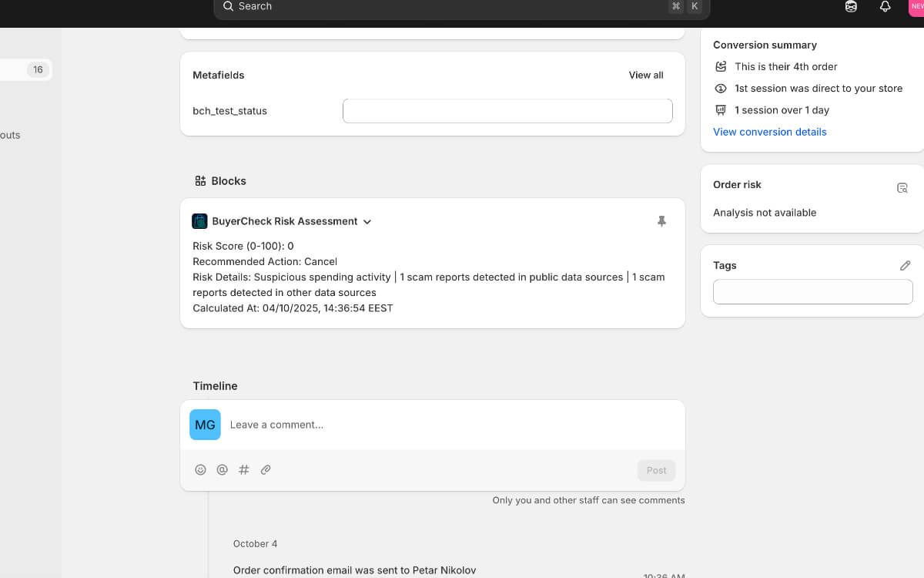Click the 1 session over 1 day icon
Viewport: 924px width, 578px height.
point(721,110)
